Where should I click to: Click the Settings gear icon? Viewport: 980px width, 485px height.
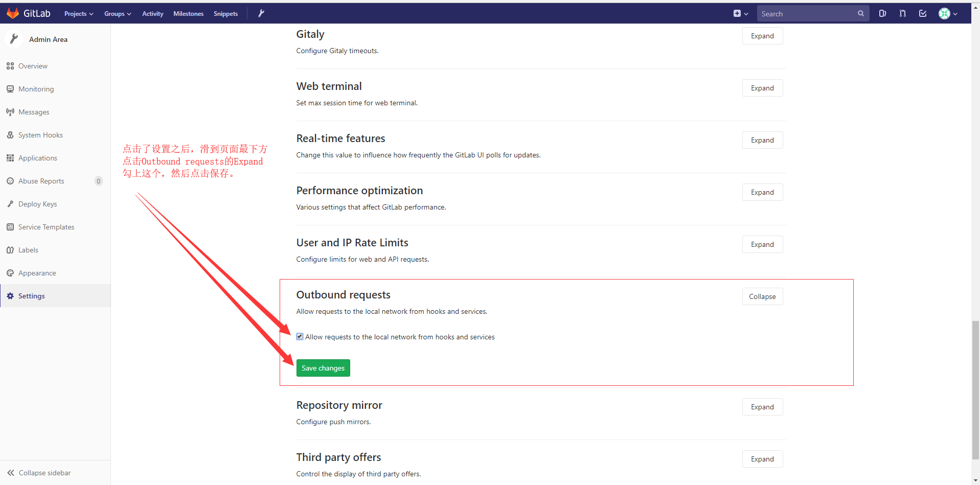coord(10,296)
